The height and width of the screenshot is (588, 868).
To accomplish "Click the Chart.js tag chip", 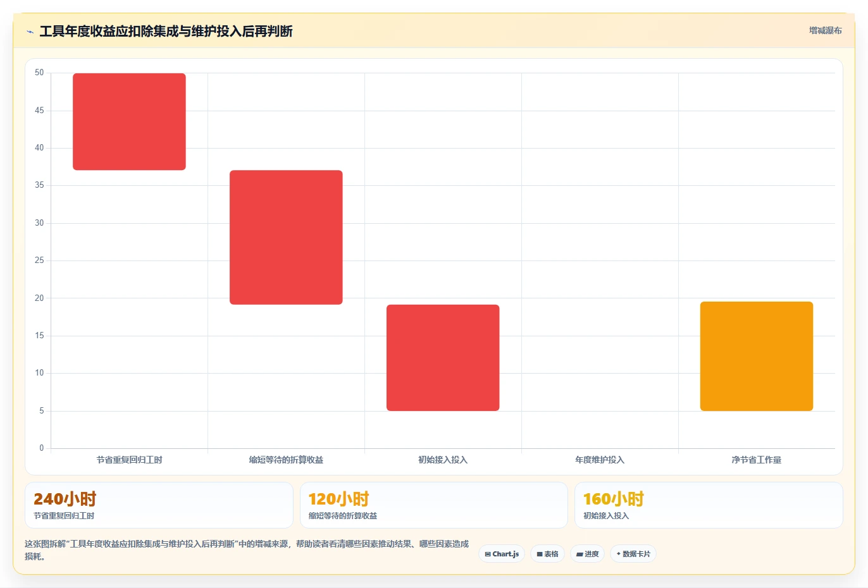I will click(x=502, y=554).
